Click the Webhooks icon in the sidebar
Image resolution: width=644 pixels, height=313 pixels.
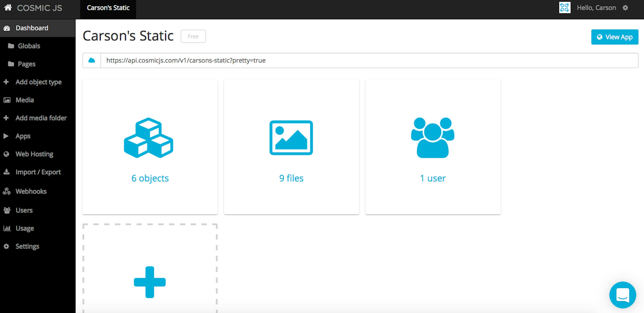[x=7, y=191]
